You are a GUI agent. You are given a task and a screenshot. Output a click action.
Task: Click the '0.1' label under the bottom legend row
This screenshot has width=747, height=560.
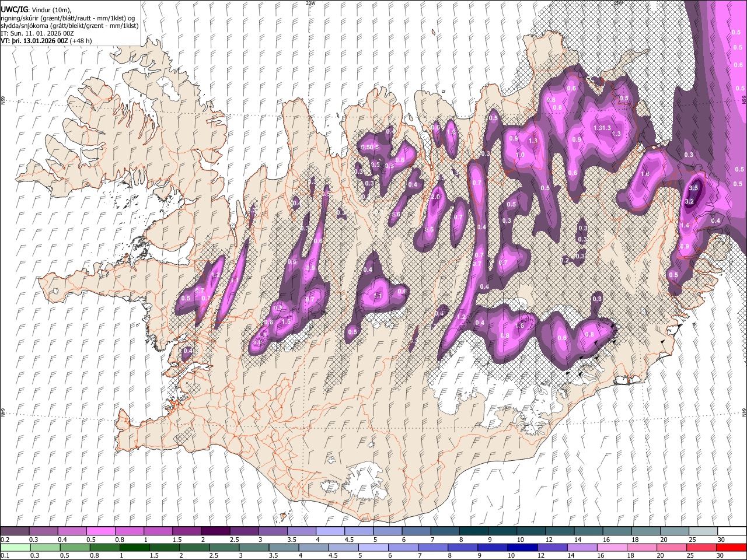pos(5,555)
